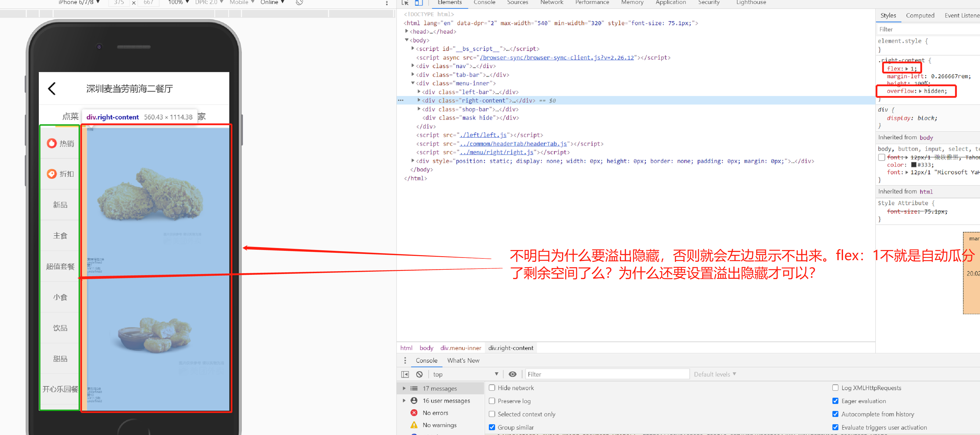Image resolution: width=980 pixels, height=435 pixels.
Task: Collapse the body element node
Action: [407, 40]
